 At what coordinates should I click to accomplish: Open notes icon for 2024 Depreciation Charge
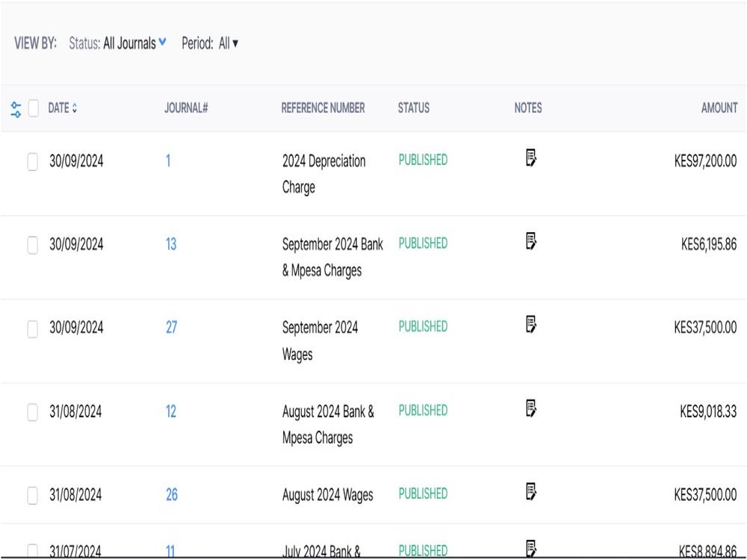tap(530, 158)
